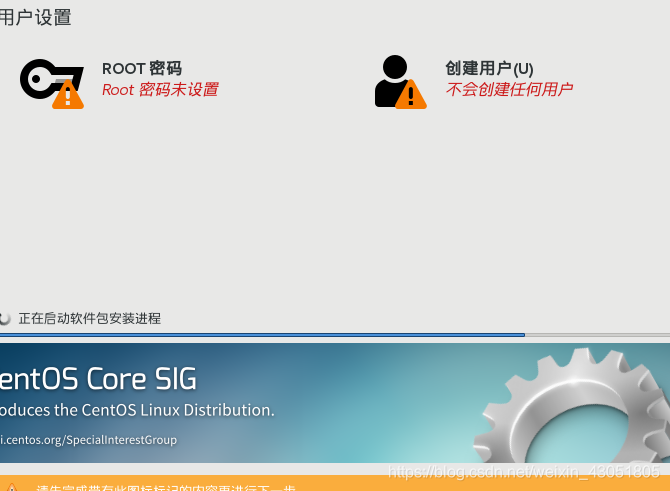This screenshot has width=670, height=491.
Task: Click the '正在启动软件包安装进程' status text
Action: tap(90, 318)
